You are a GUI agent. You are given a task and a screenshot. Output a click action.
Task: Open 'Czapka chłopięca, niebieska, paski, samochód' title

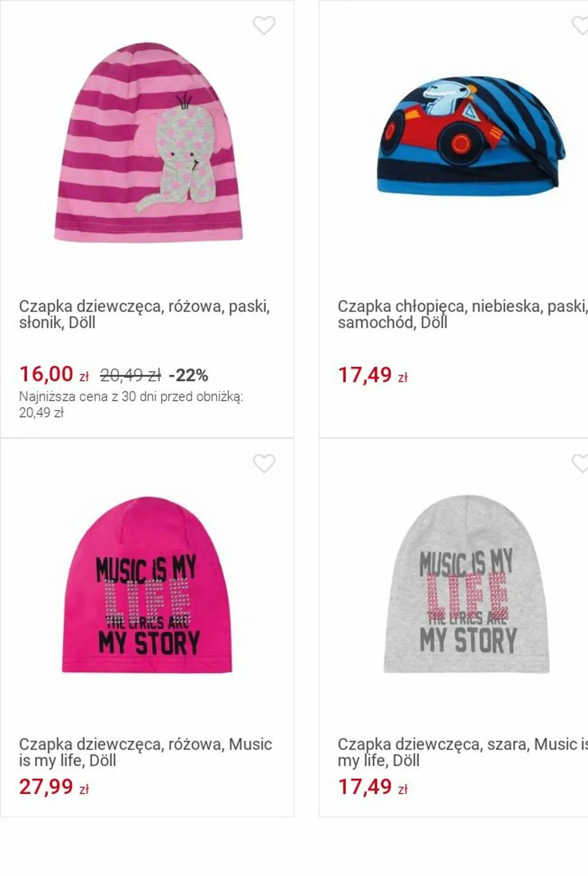tap(462, 314)
